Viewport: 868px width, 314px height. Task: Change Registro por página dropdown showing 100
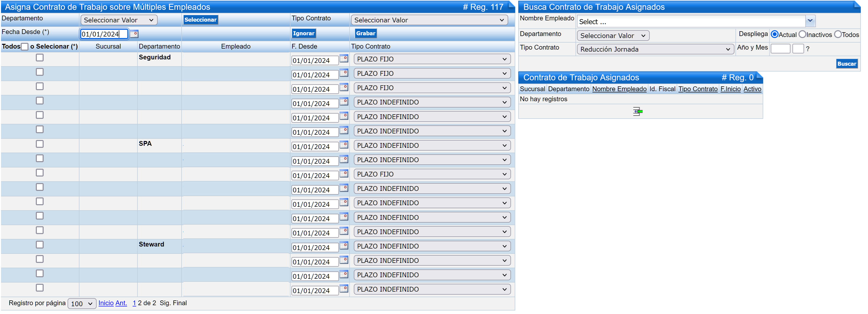[82, 304]
